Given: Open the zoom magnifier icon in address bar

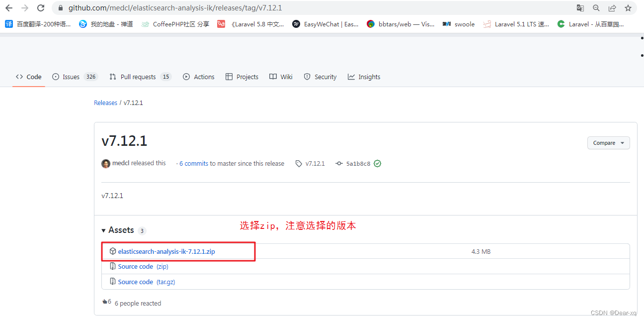Looking at the screenshot, I should (x=596, y=8).
